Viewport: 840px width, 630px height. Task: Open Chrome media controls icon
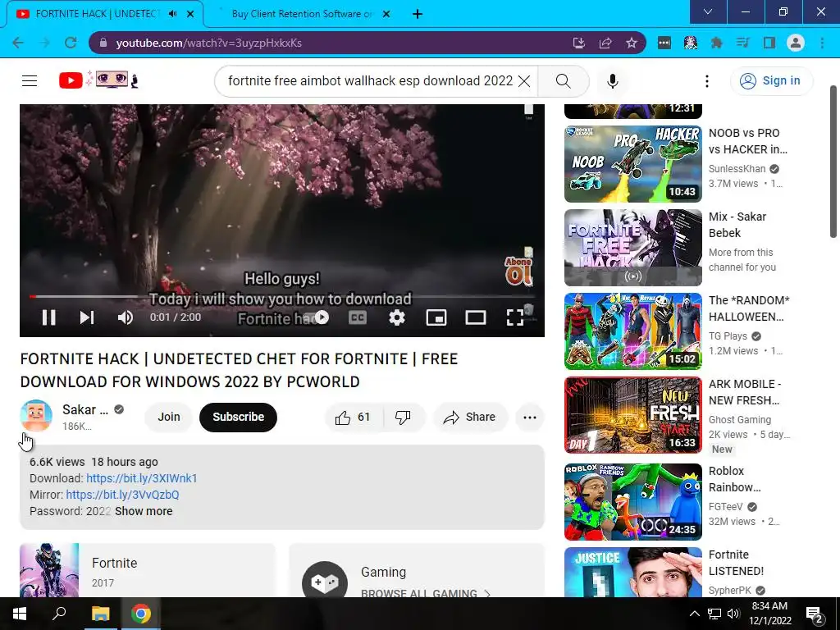tap(742, 43)
